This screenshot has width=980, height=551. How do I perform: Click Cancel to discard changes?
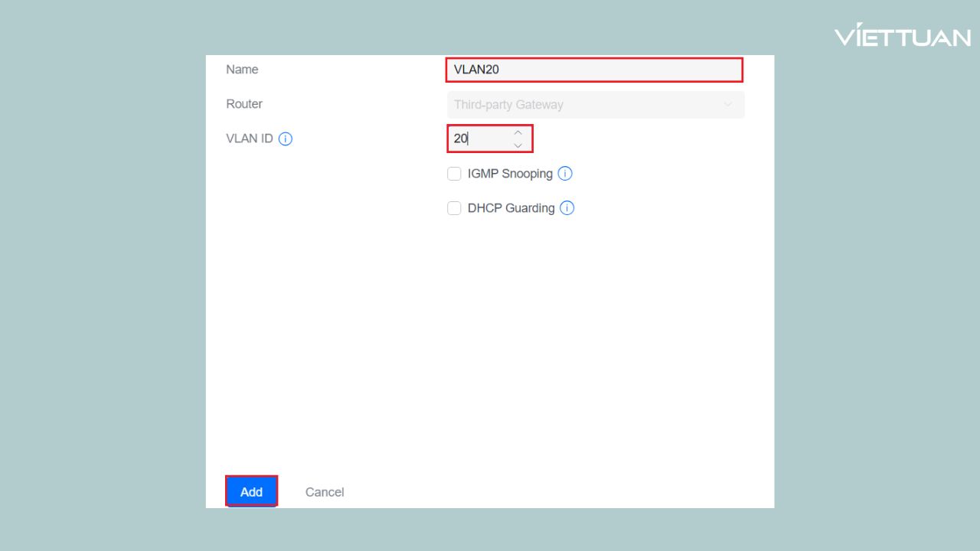(325, 492)
